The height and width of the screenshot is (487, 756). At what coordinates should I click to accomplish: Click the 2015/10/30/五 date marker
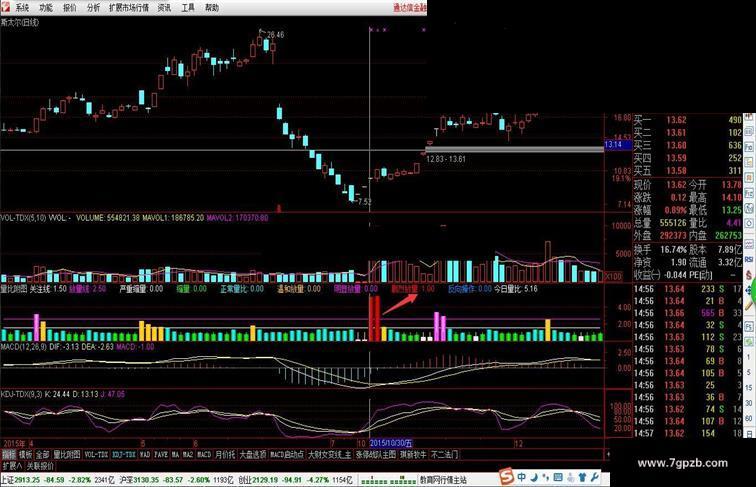point(391,443)
